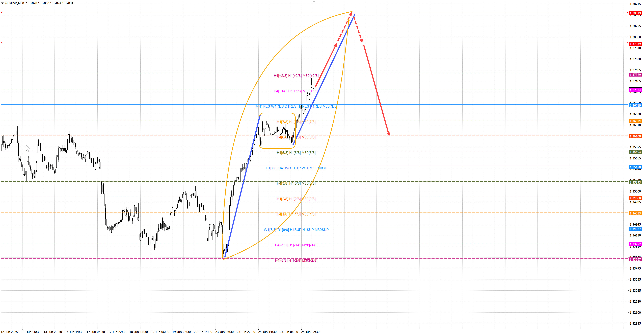Select the small anchor point of the 1.37939 line

(1, 43)
